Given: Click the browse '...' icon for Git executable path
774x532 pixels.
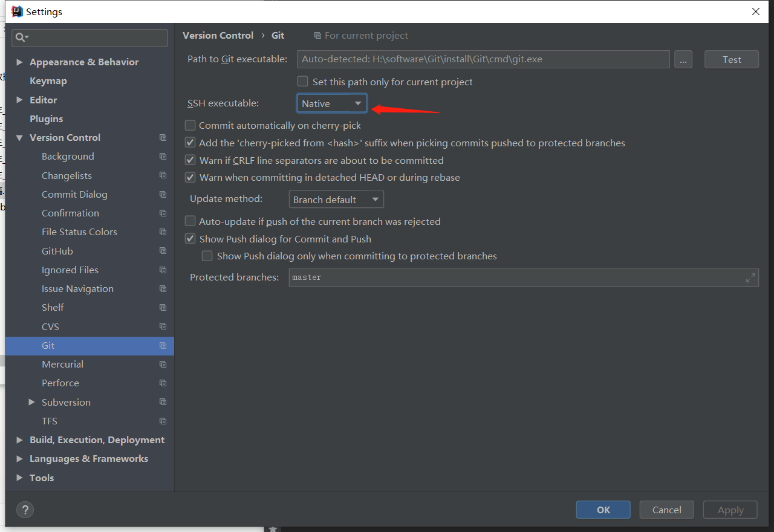Looking at the screenshot, I should 683,59.
